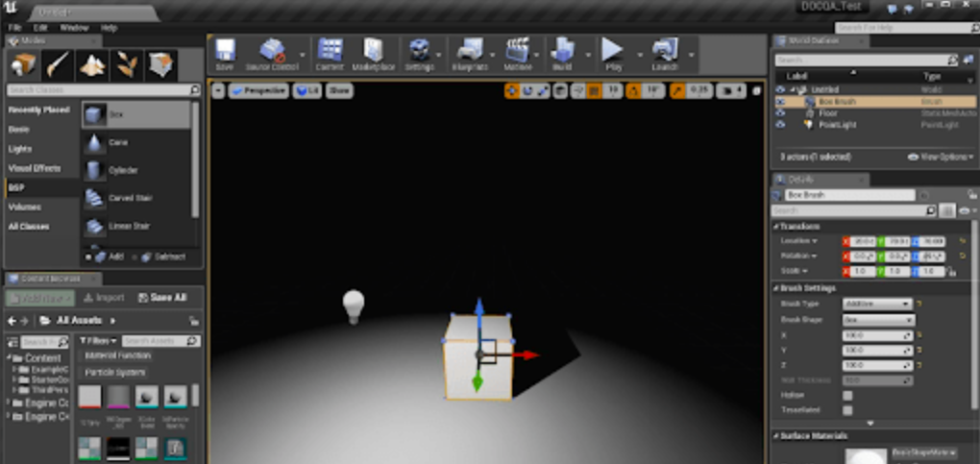Select the Cone BSP brush item
Image resolution: width=980 pixels, height=464 pixels.
(136, 142)
